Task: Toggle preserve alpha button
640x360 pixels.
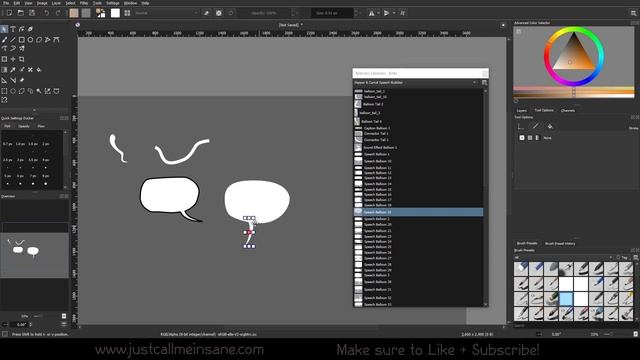Action: [x=219, y=13]
